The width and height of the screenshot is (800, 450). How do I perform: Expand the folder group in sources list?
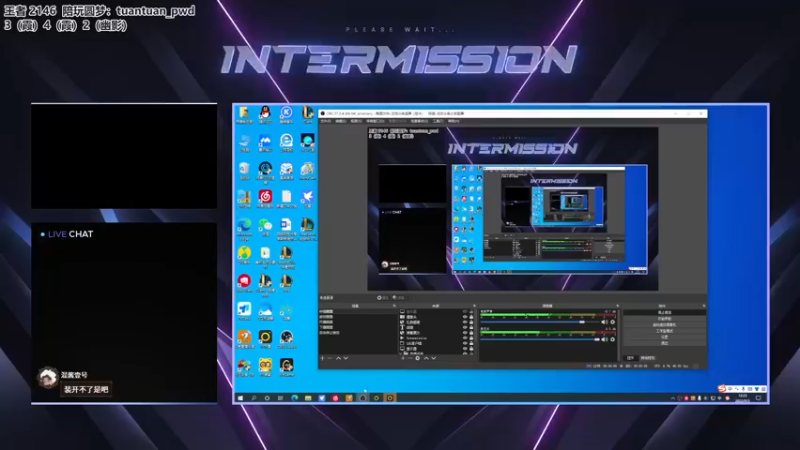coord(401,354)
